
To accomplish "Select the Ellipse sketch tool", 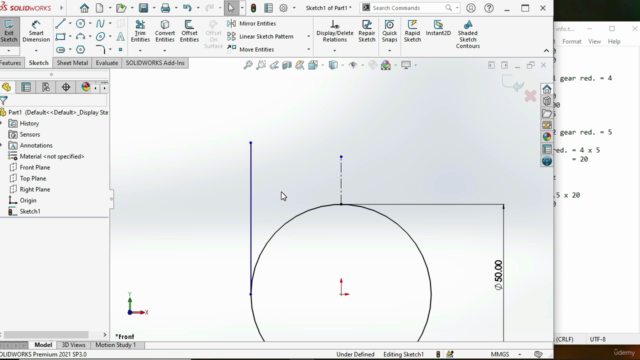I will tap(100, 37).
